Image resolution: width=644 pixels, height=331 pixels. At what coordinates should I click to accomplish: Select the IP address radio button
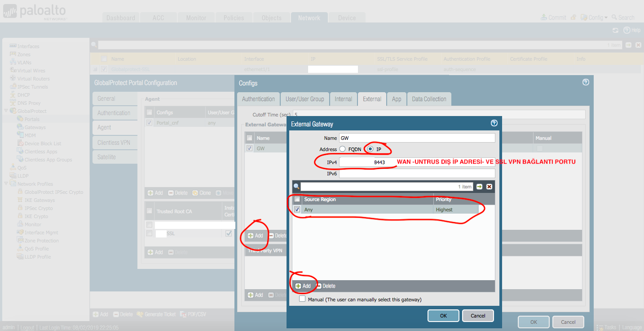pos(370,149)
